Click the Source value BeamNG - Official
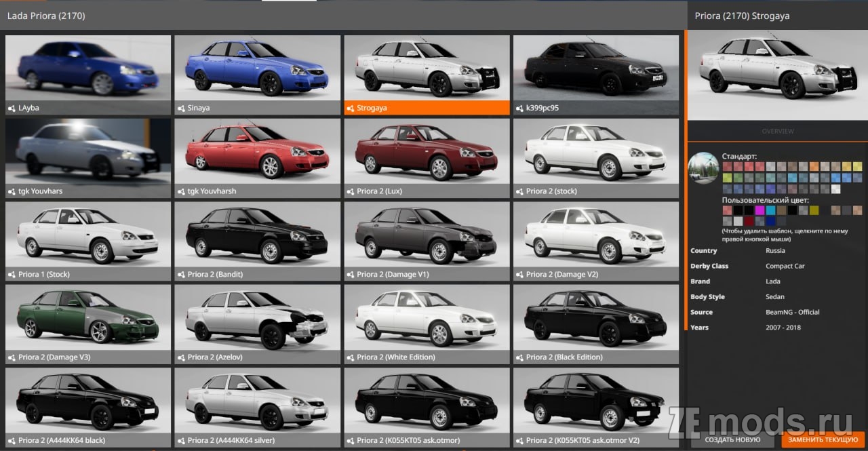Viewport: 868px width, 451px height. (x=793, y=312)
